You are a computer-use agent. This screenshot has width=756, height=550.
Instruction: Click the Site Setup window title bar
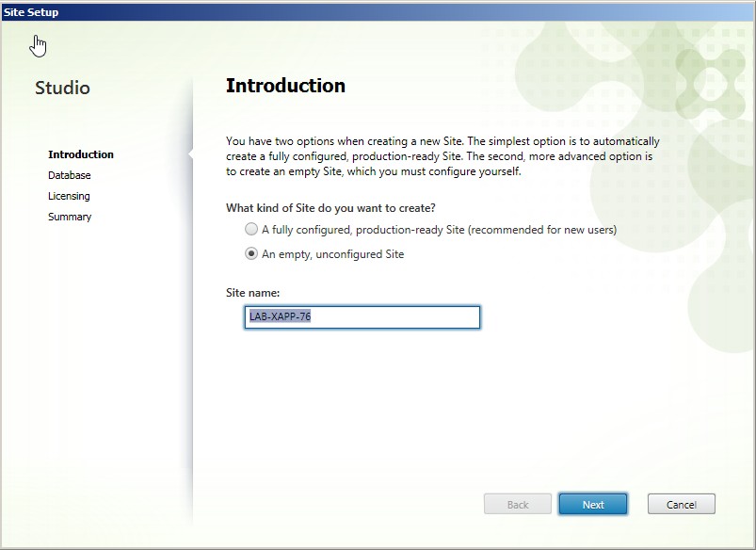point(377,11)
